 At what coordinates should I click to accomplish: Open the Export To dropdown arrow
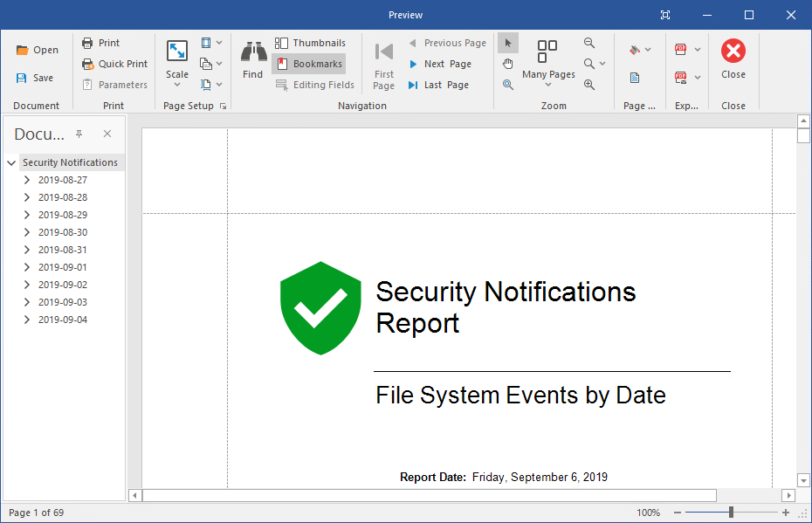click(698, 50)
